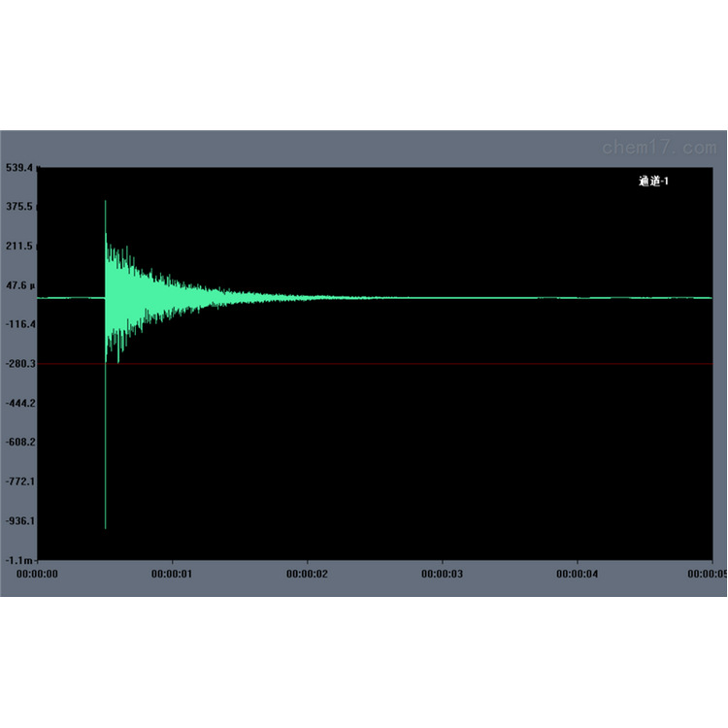Click the 00:00:00 time label

(x=37, y=574)
